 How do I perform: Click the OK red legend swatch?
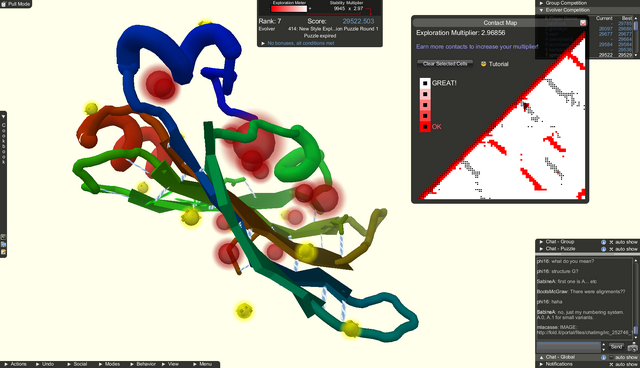425,126
